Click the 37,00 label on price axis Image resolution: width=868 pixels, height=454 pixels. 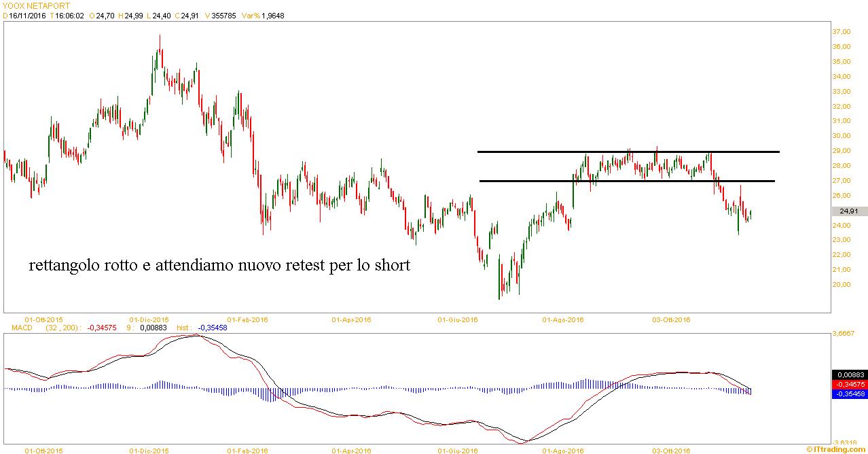[x=841, y=32]
